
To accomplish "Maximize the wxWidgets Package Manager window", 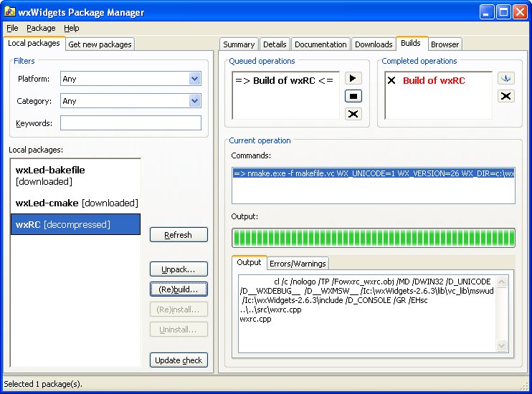I will pos(503,12).
